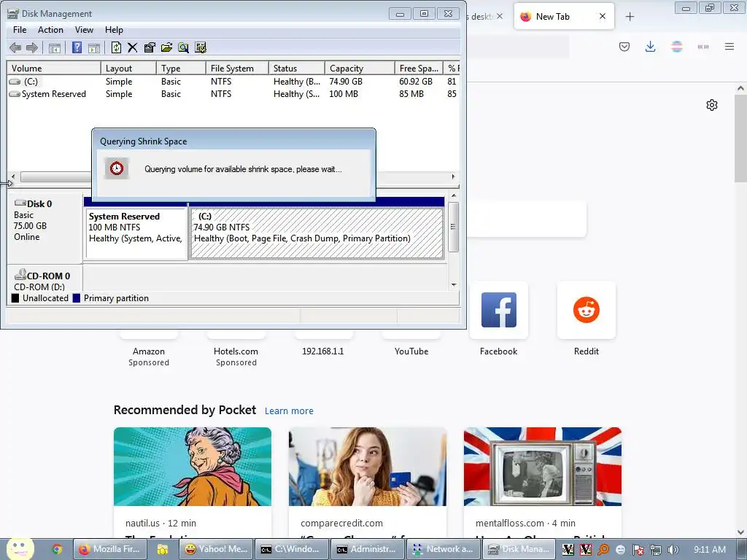This screenshot has height=560, width=747.
Task: Open Firefox Downloads arrow icon
Action: [650, 47]
